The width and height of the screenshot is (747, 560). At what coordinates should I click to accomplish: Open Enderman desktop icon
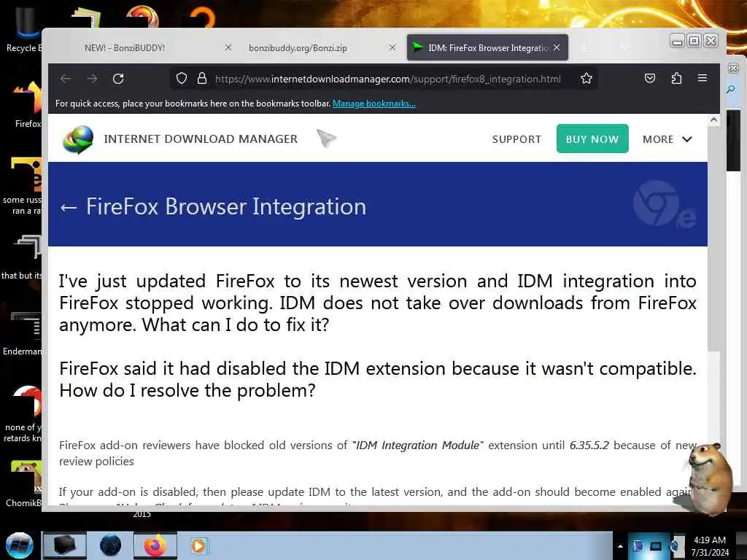coord(24,333)
